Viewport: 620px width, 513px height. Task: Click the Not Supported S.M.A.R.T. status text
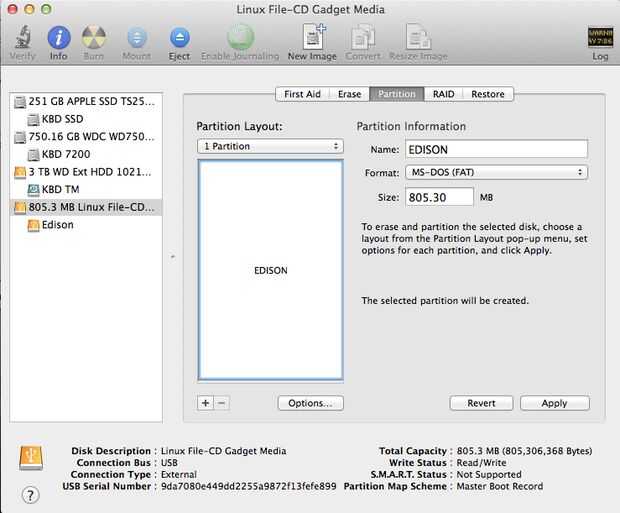489,474
